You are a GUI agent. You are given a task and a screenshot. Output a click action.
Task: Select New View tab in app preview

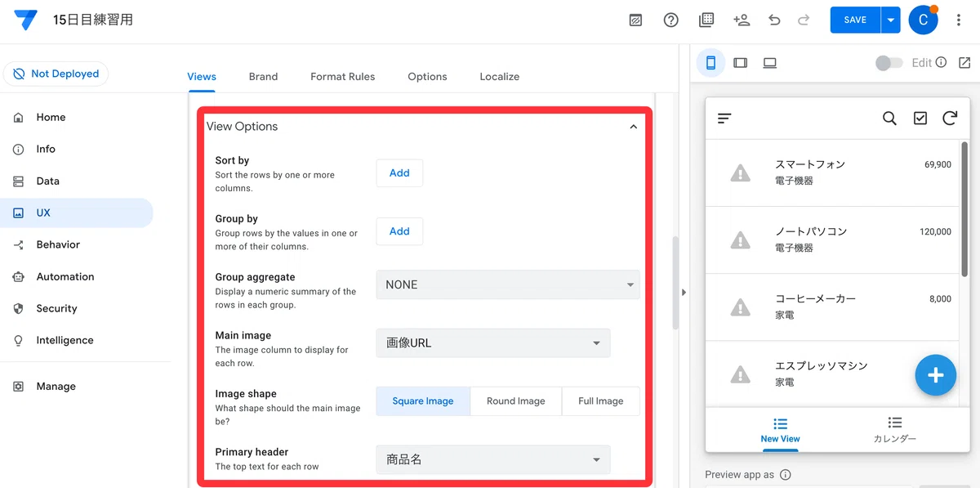(x=780, y=429)
